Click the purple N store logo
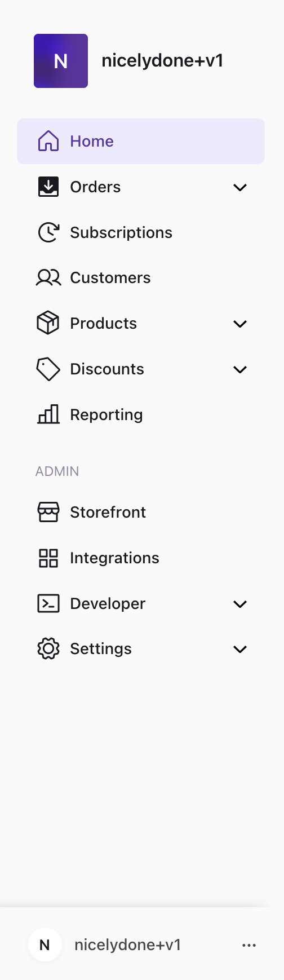This screenshot has height=980, width=284. pyautogui.click(x=61, y=61)
